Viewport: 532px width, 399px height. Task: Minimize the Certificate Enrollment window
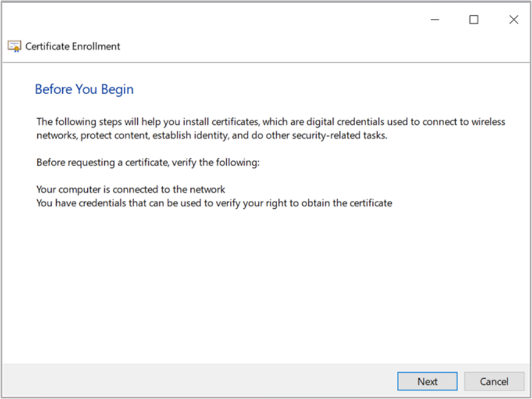click(x=435, y=20)
